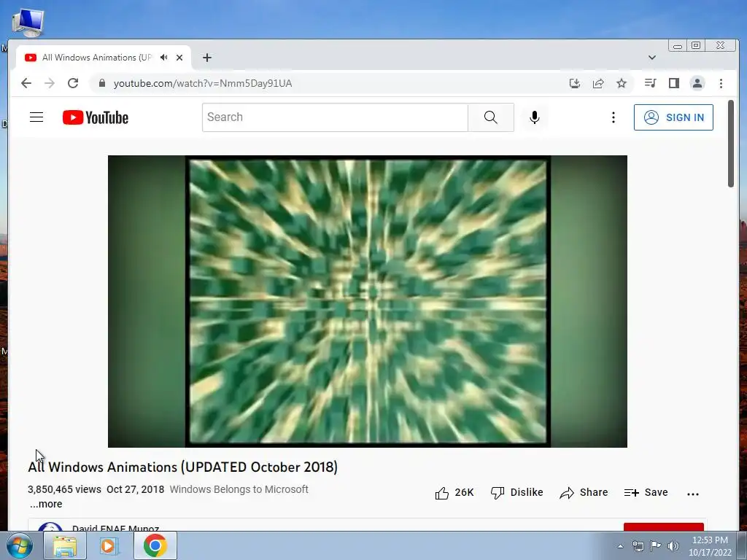This screenshot has height=560, width=747.
Task: Close the All Windows Animations tab
Action: point(179,58)
